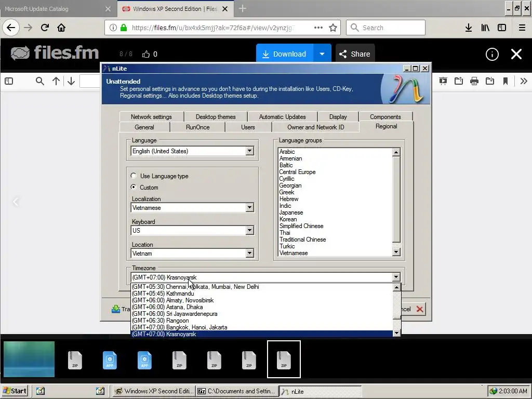Toggle the viewer sidebar panel icon

tap(9, 81)
